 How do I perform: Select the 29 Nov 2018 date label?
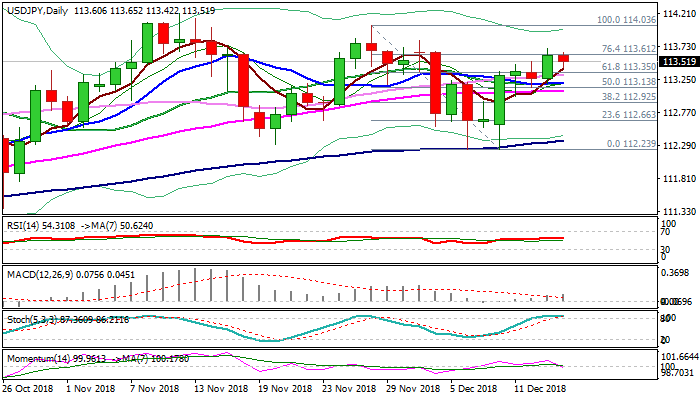click(x=412, y=389)
